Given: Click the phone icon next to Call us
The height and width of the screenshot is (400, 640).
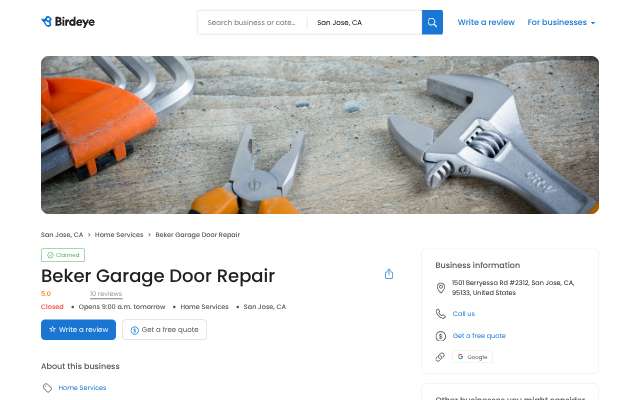Looking at the screenshot, I should pos(440,313).
